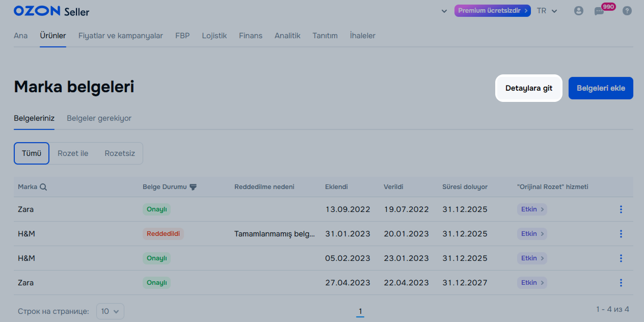Click the Detaylara git button
The width and height of the screenshot is (644, 322).
pyautogui.click(x=529, y=88)
